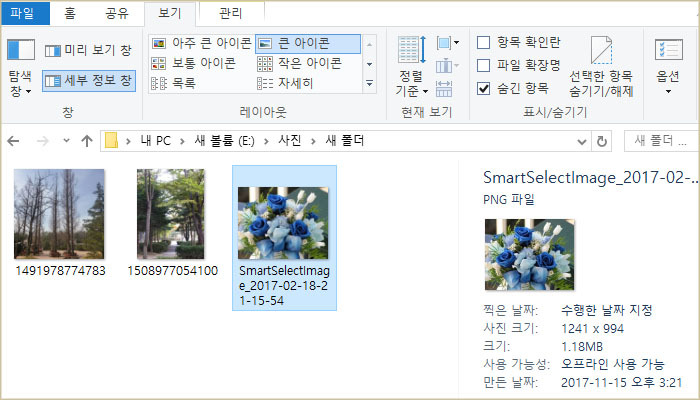Click 내 PC in the address path
This screenshot has height=400, width=700.
pyautogui.click(x=155, y=141)
